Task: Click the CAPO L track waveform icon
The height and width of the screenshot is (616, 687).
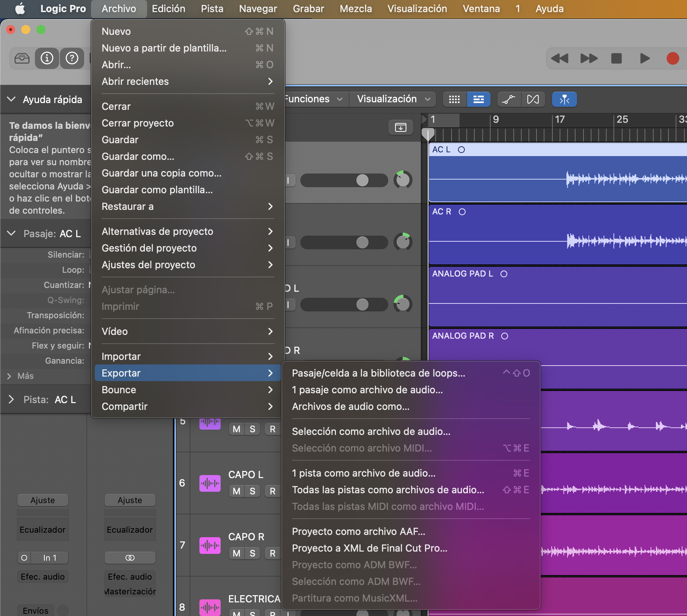Action: [210, 483]
